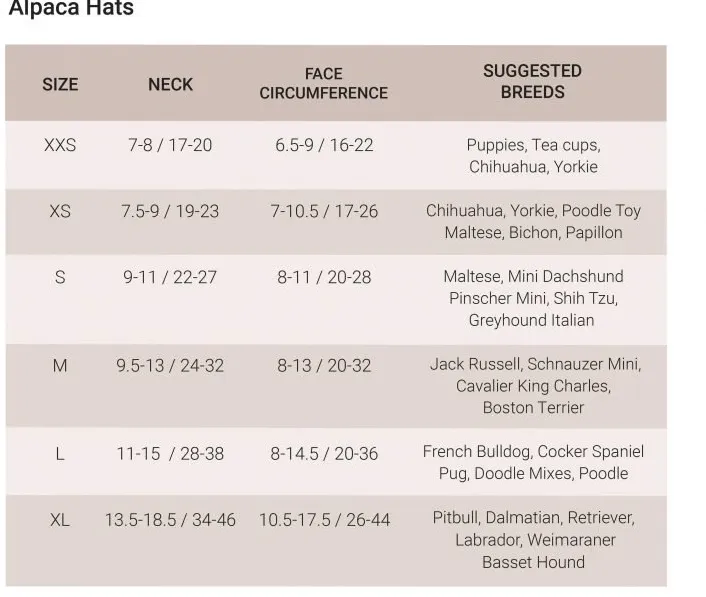Screen dimensions: 706x597
Task: Click neck measurement 9-11 / 22-27
Action: [170, 277]
